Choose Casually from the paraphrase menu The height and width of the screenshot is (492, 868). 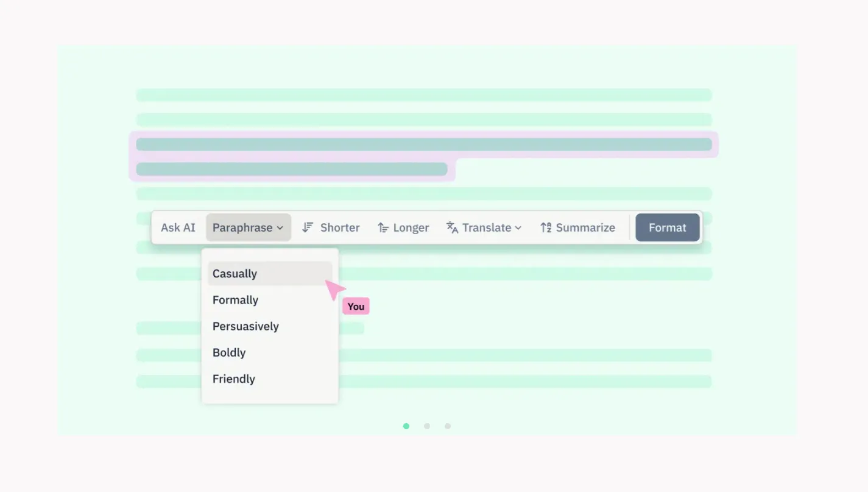click(x=235, y=273)
